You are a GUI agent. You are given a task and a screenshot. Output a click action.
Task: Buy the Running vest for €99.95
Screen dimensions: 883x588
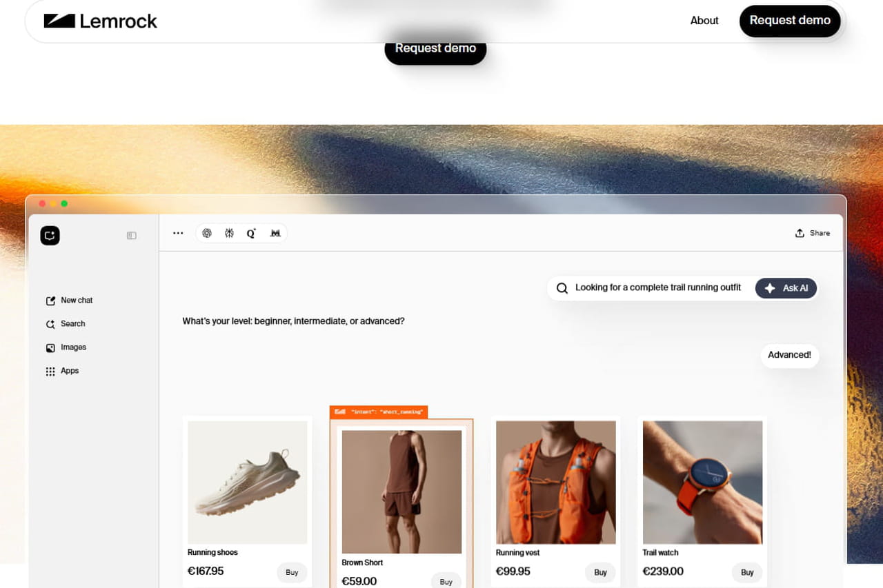point(599,572)
